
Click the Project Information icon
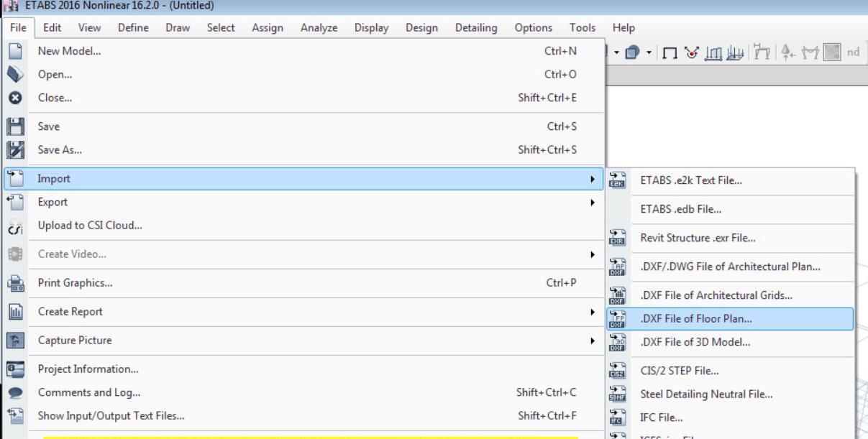tap(15, 369)
